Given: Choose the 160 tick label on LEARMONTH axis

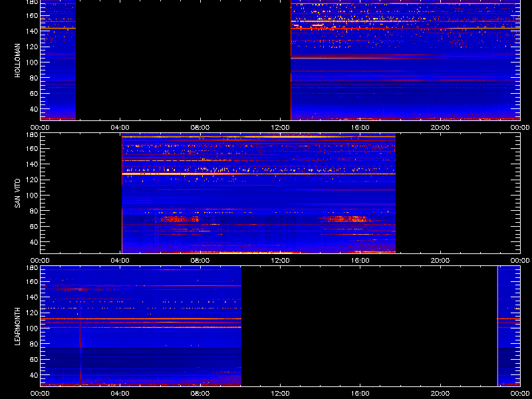Looking at the screenshot, I should click(33, 281).
